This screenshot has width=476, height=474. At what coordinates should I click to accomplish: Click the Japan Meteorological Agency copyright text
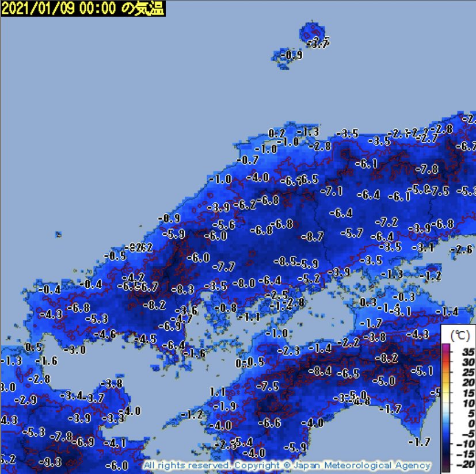287,465
